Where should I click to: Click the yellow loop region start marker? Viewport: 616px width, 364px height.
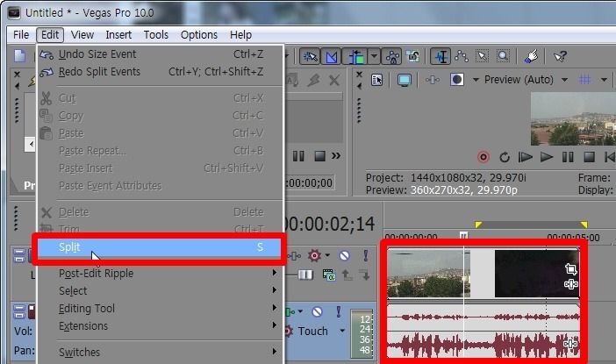click(x=478, y=225)
